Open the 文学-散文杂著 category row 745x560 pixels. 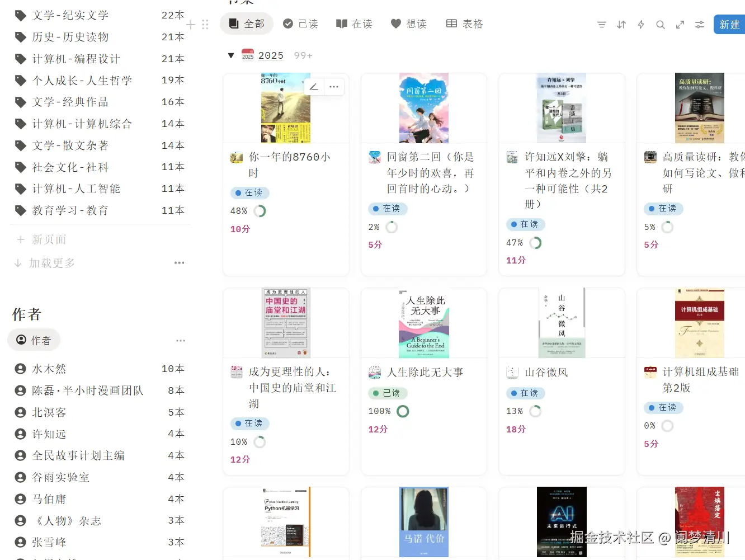(100, 145)
